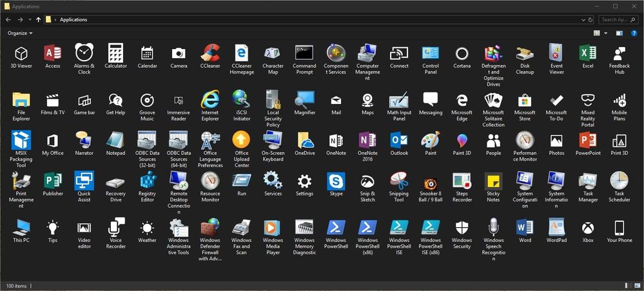Click the Excel application icon
The height and width of the screenshot is (291, 644).
click(588, 53)
